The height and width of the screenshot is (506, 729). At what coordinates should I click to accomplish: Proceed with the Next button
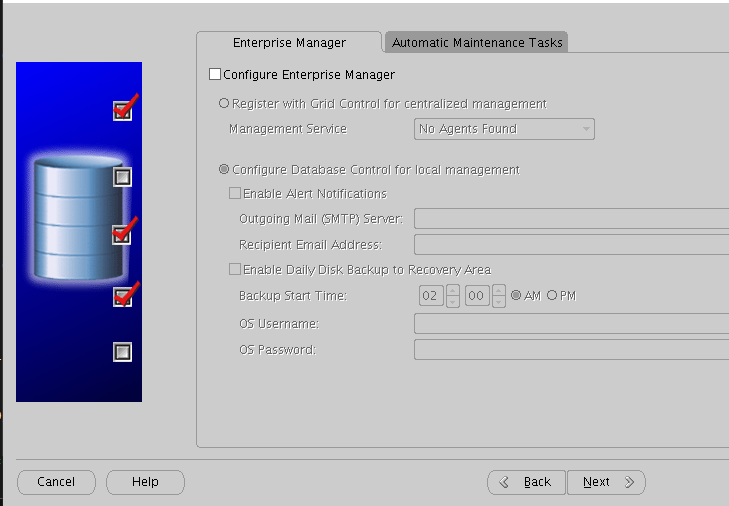click(x=606, y=482)
